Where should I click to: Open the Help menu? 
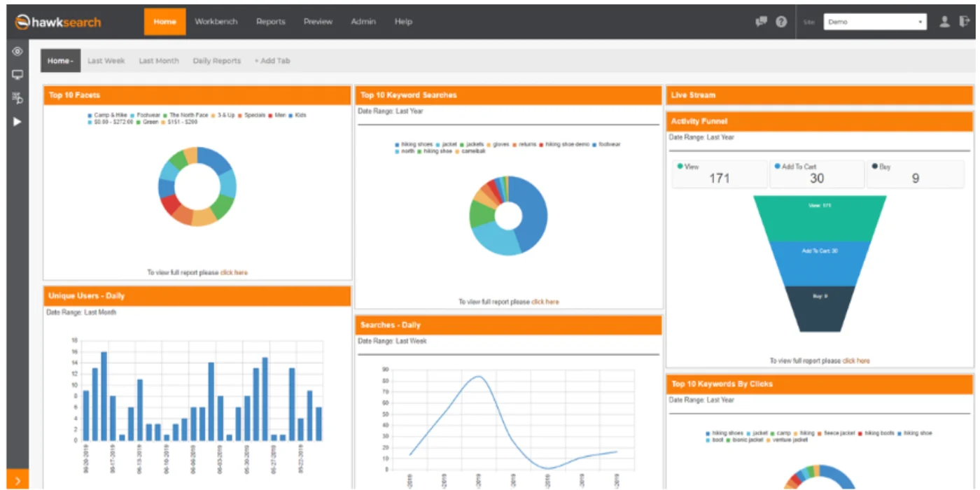point(403,22)
